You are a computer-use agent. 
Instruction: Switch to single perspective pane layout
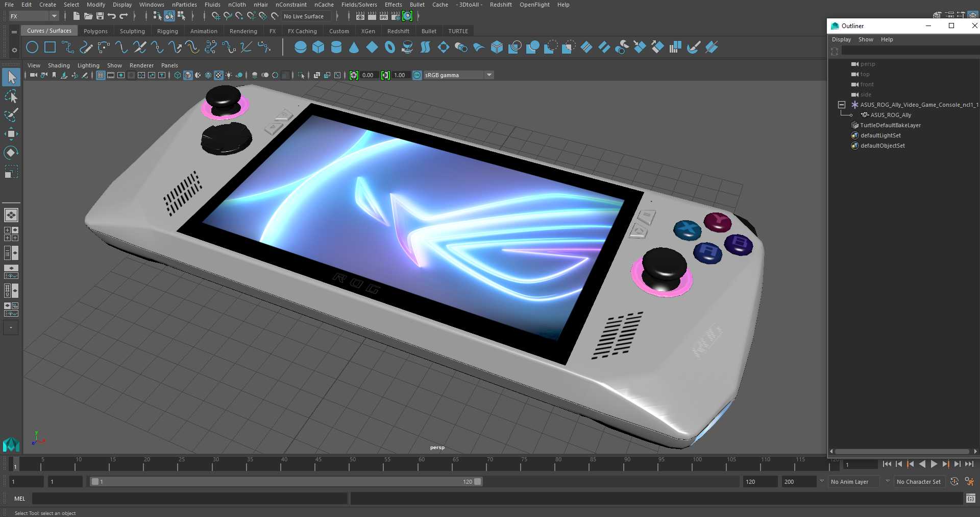click(x=11, y=215)
